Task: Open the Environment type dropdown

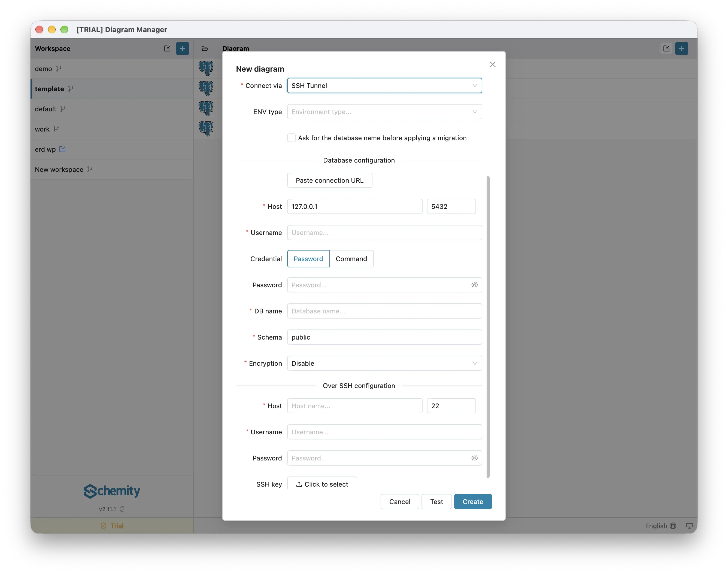Action: 384,112
